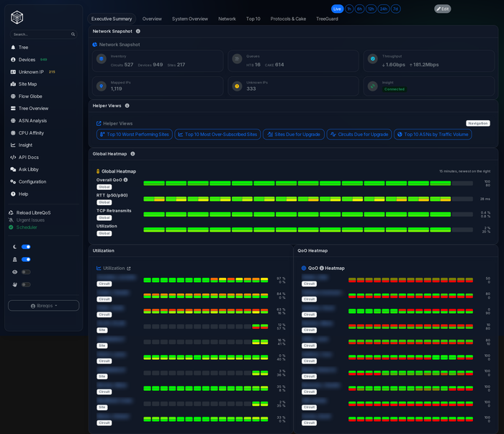The height and width of the screenshot is (434, 504).
Task: Open the Utilization external link icon
Action: (129, 268)
